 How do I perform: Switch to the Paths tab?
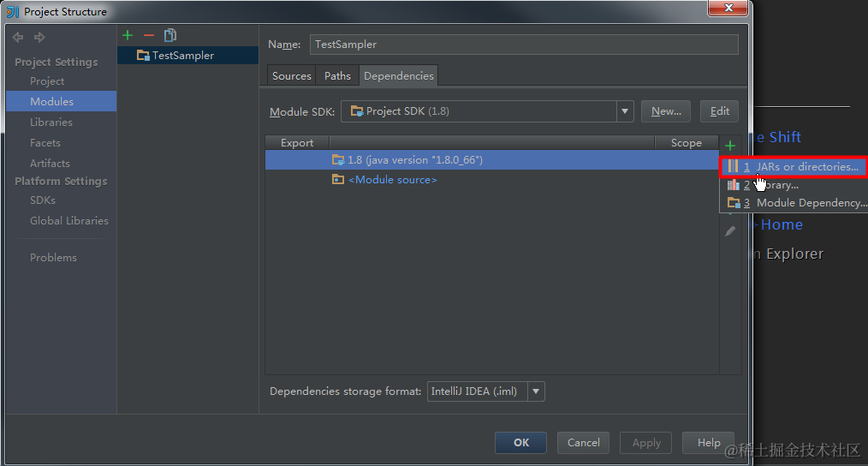337,76
